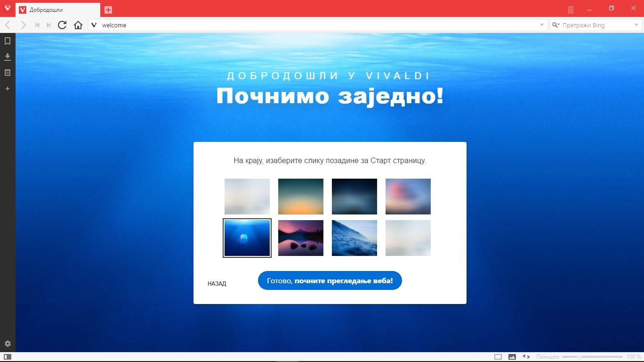The height and width of the screenshot is (362, 644).
Task: Toggle the side panel visibility
Action: click(8, 357)
